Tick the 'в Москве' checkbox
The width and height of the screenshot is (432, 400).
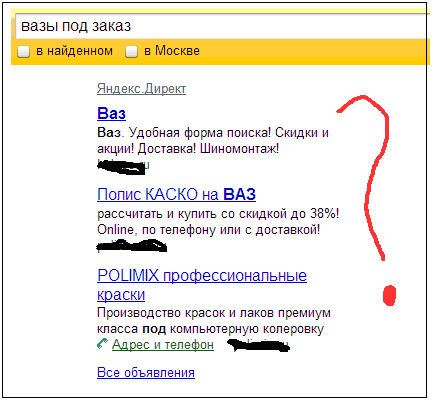tap(131, 52)
